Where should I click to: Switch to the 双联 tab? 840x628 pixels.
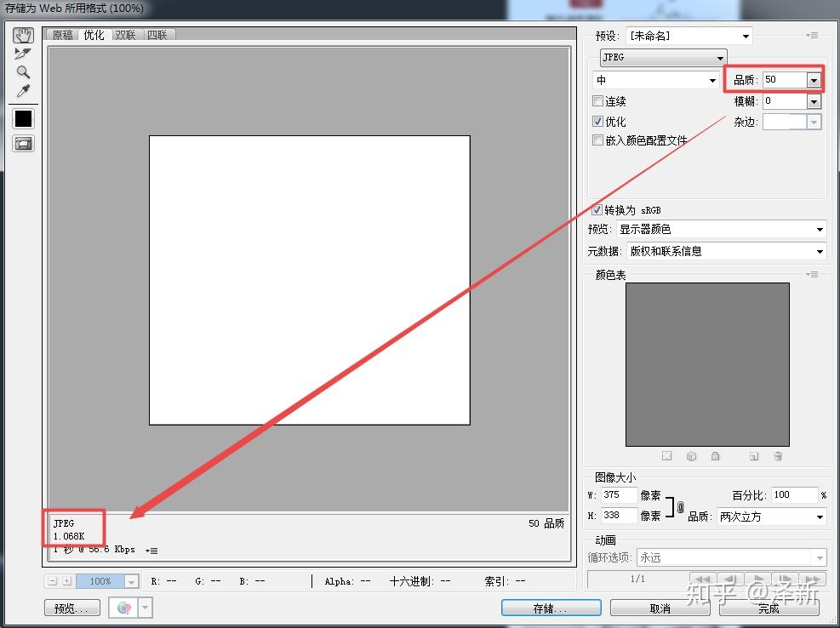(x=125, y=35)
